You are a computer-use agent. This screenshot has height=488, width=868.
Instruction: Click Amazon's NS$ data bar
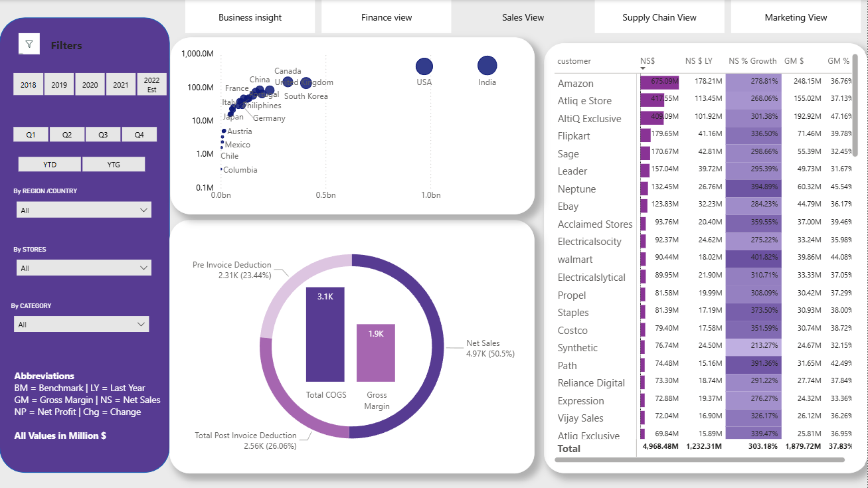pos(659,82)
